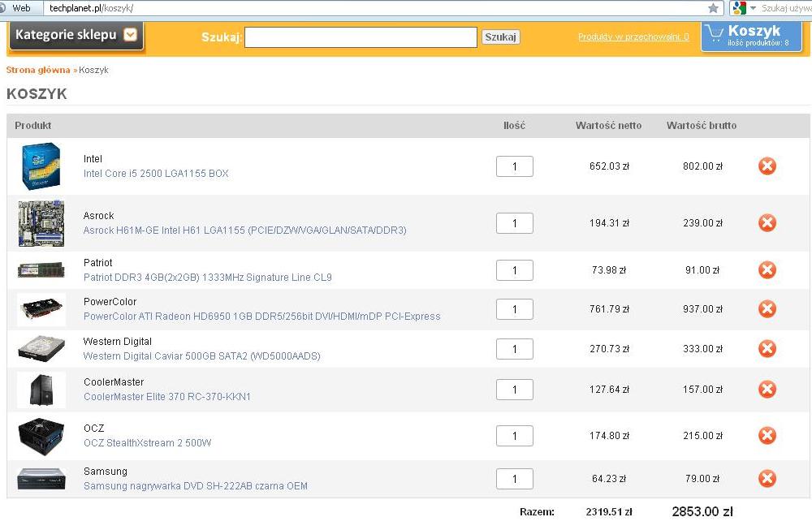Open Produkty w przechowalni link
The image size is (812, 530).
[633, 37]
